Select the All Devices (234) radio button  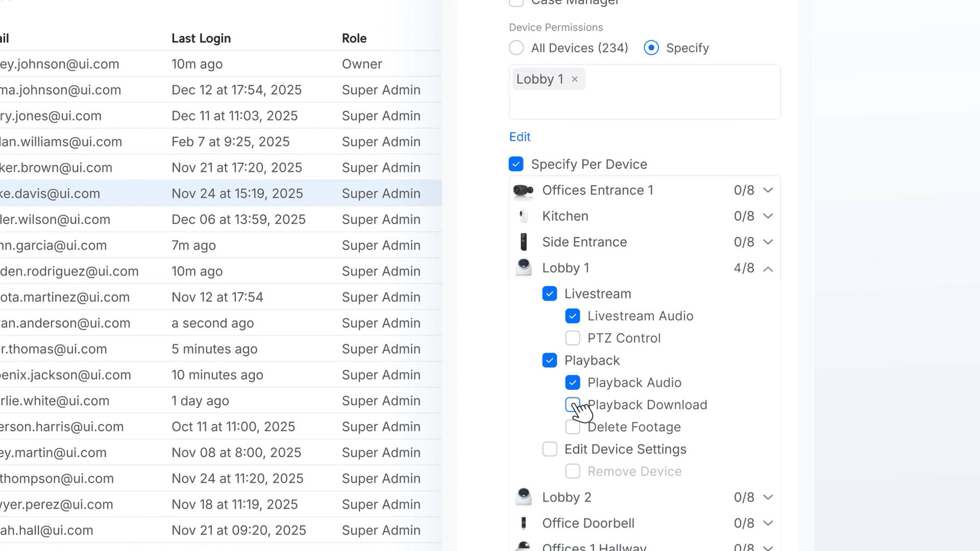[x=516, y=48]
